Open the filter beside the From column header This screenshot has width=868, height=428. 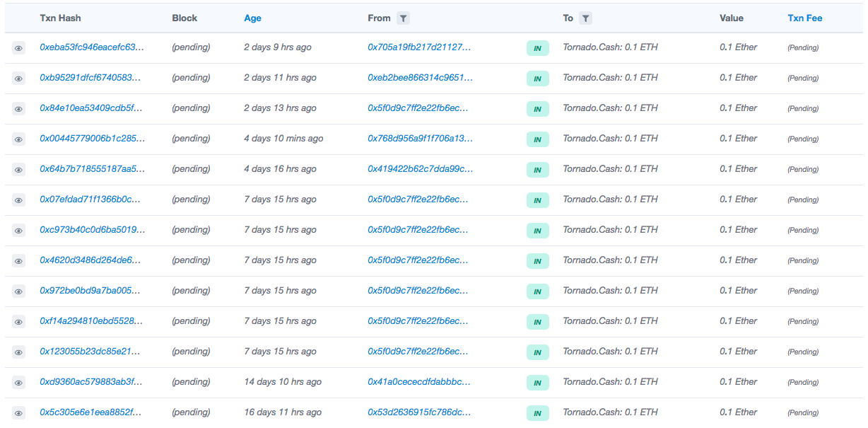pos(402,18)
